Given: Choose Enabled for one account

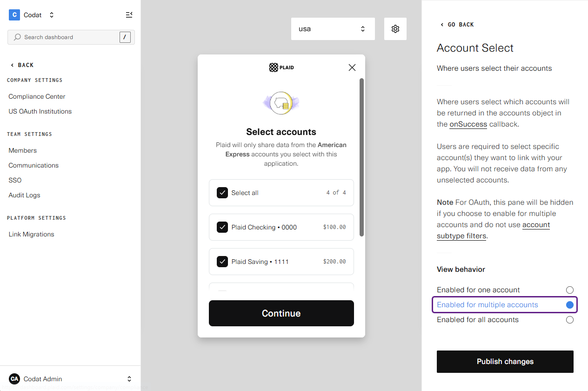Looking at the screenshot, I should coord(570,290).
